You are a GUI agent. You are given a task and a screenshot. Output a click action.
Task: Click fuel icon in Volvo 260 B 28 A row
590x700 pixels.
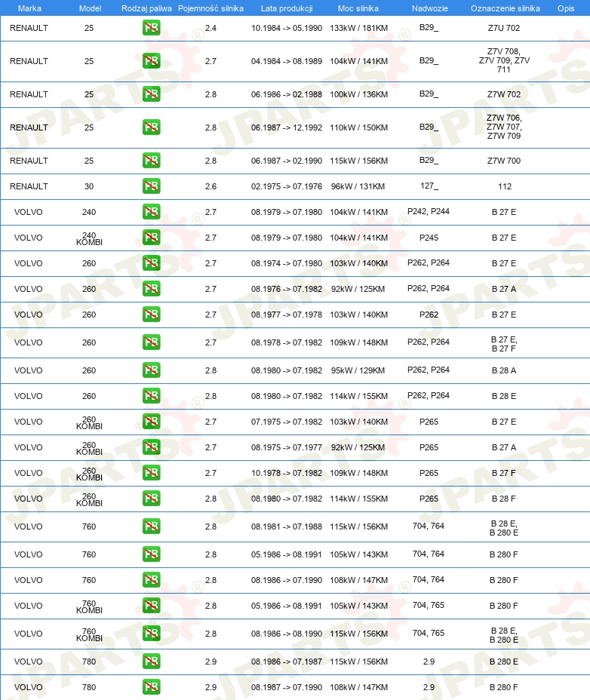point(152,370)
